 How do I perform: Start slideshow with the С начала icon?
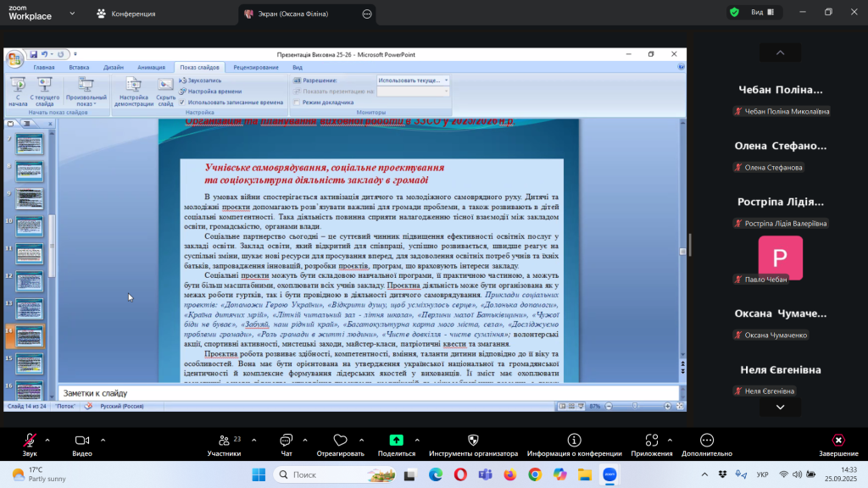18,88
